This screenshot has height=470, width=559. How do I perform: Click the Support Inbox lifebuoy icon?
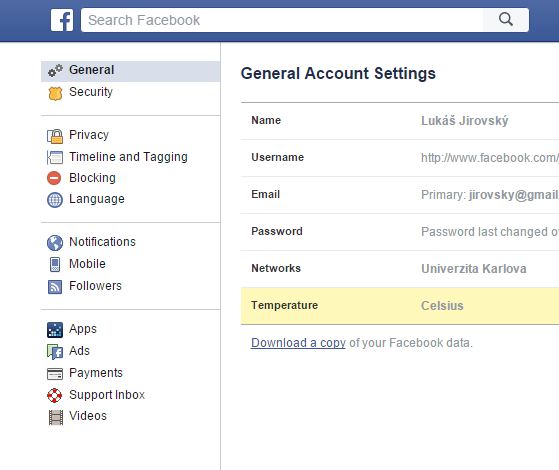55,395
